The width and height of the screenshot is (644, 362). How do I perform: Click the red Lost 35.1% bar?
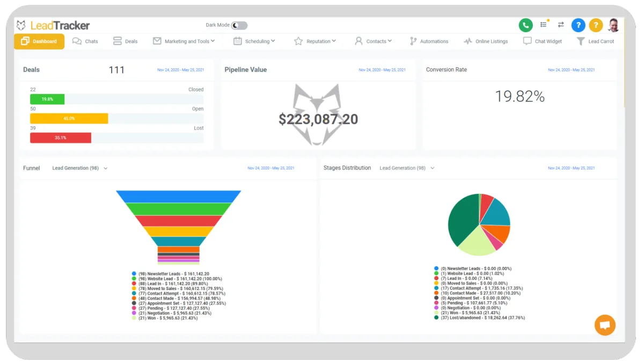click(61, 137)
